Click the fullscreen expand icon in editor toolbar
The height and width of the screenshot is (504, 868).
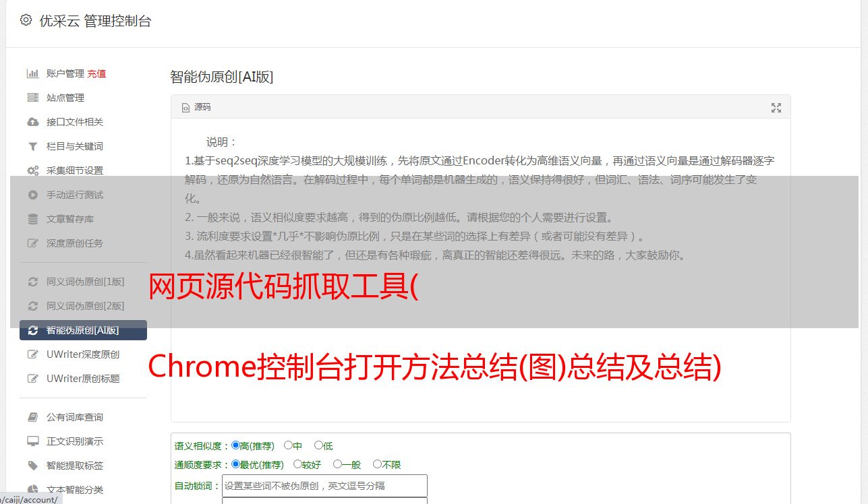(776, 108)
